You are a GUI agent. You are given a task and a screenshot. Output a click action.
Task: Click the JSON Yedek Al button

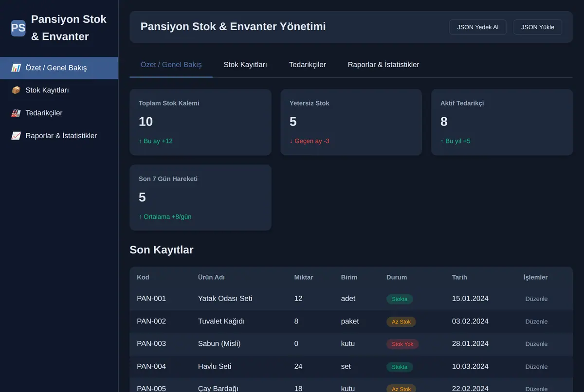coord(478,27)
